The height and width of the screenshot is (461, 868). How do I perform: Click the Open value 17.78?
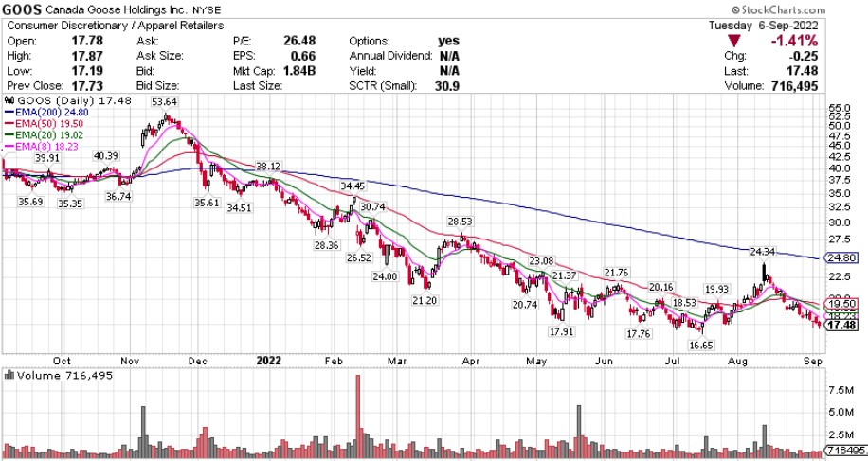click(x=87, y=41)
